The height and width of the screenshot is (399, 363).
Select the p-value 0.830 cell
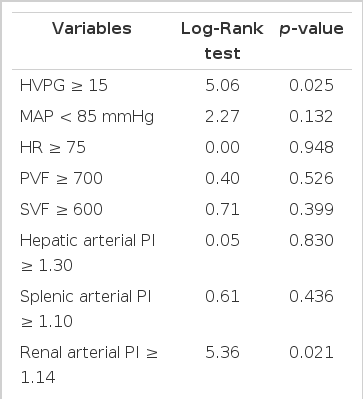coord(311,240)
